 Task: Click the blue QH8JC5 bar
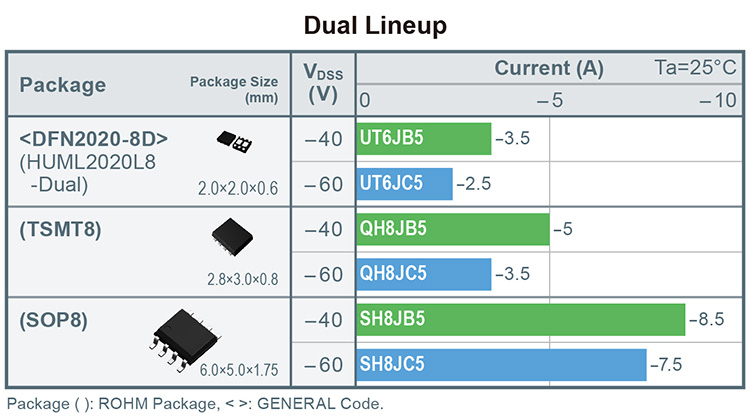point(423,274)
